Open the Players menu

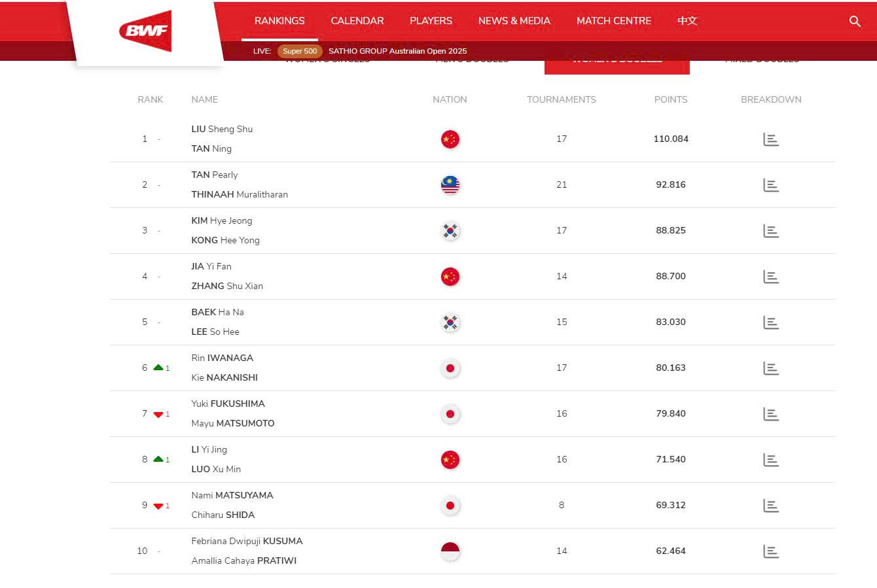pos(431,21)
